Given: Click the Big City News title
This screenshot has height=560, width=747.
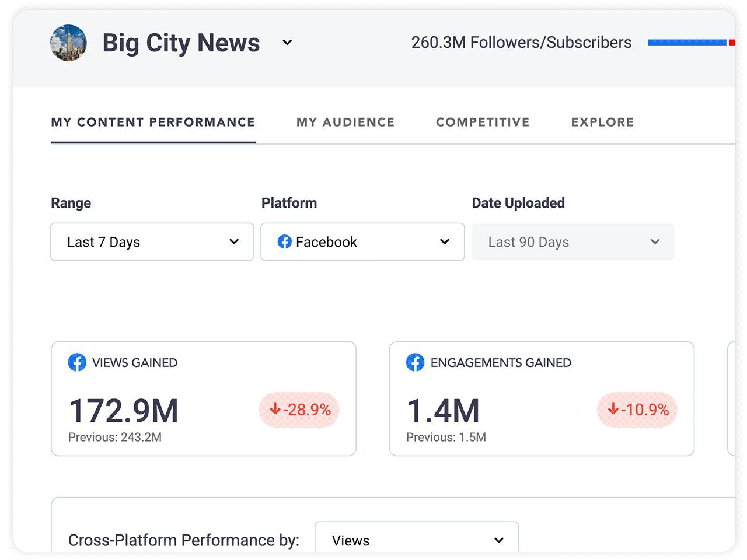Looking at the screenshot, I should tap(181, 43).
